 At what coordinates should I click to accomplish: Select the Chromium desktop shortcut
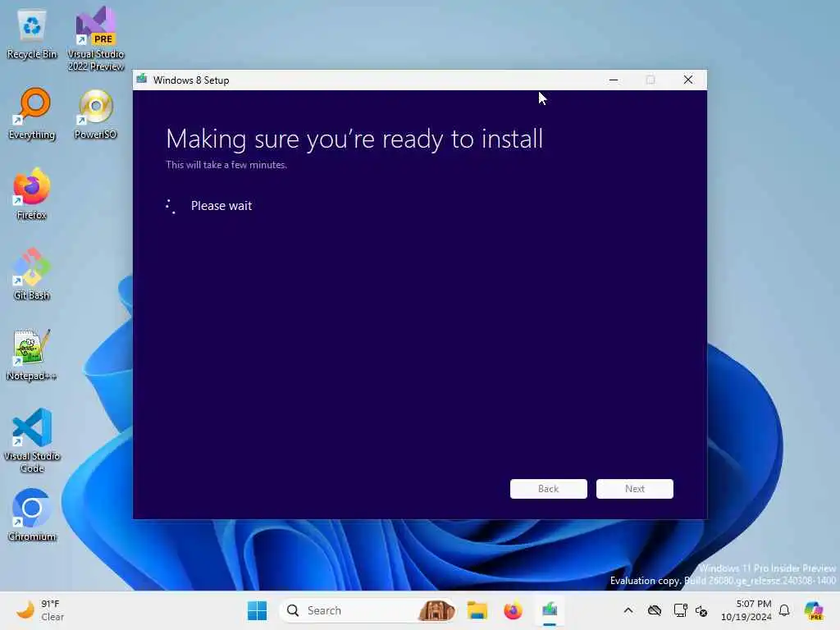(32, 515)
